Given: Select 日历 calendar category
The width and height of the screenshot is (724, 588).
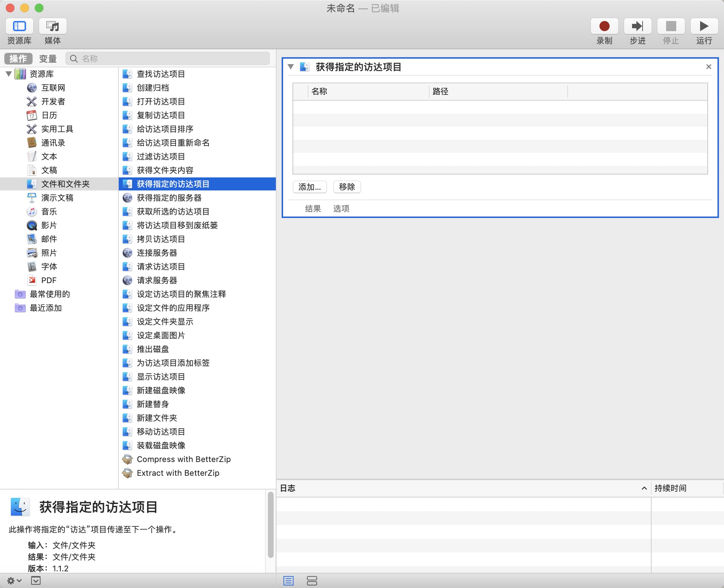Looking at the screenshot, I should pyautogui.click(x=49, y=115).
